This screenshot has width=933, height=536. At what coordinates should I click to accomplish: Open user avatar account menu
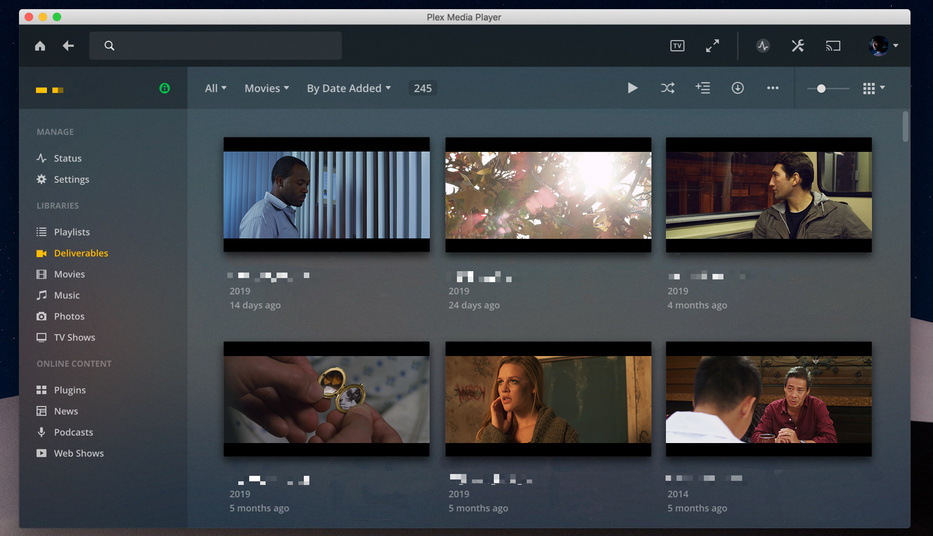(883, 46)
